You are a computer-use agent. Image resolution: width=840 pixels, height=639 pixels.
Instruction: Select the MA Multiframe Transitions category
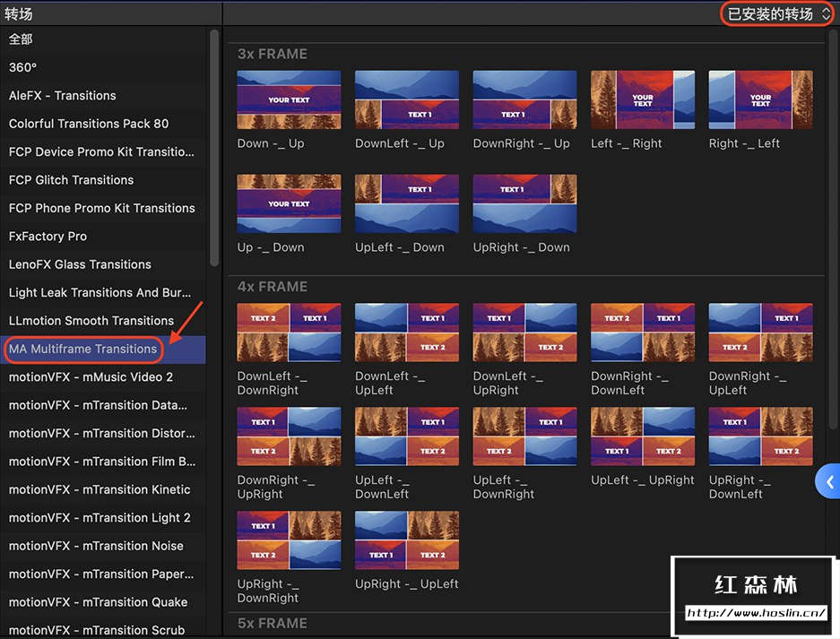(x=82, y=349)
